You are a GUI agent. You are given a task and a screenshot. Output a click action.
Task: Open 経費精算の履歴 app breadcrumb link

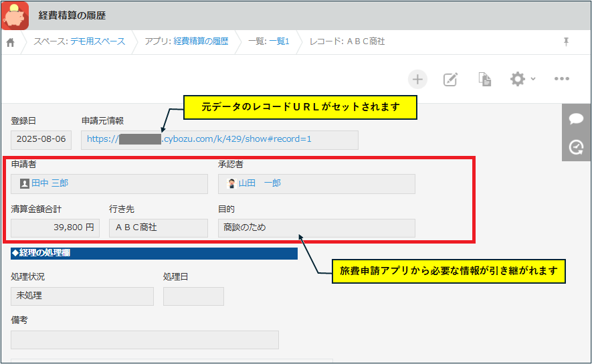(x=201, y=41)
